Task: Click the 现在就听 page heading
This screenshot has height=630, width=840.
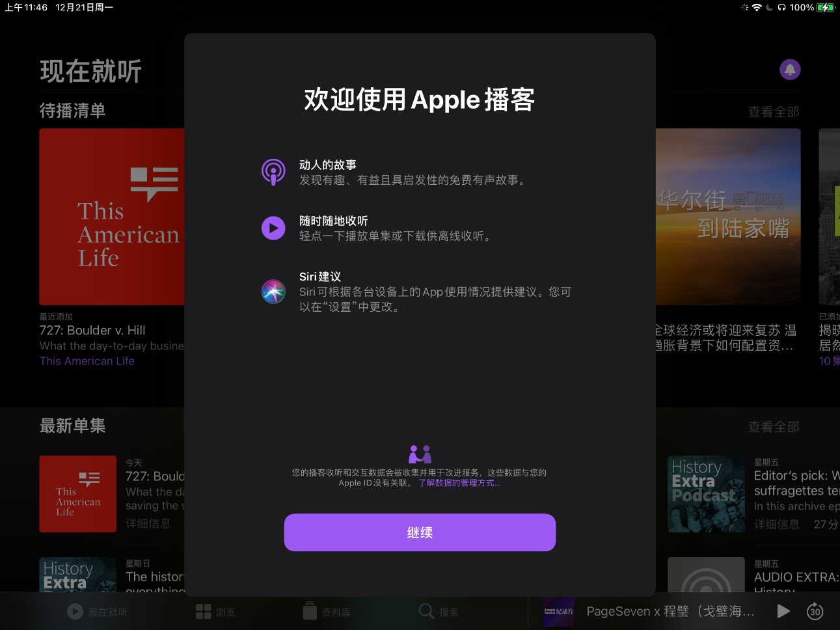Action: [91, 71]
